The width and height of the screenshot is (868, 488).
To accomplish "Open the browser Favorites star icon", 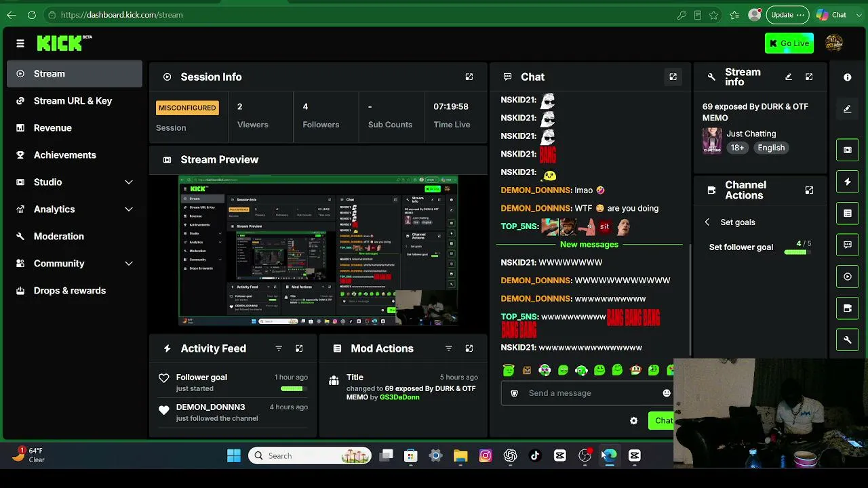I will [x=734, y=15].
